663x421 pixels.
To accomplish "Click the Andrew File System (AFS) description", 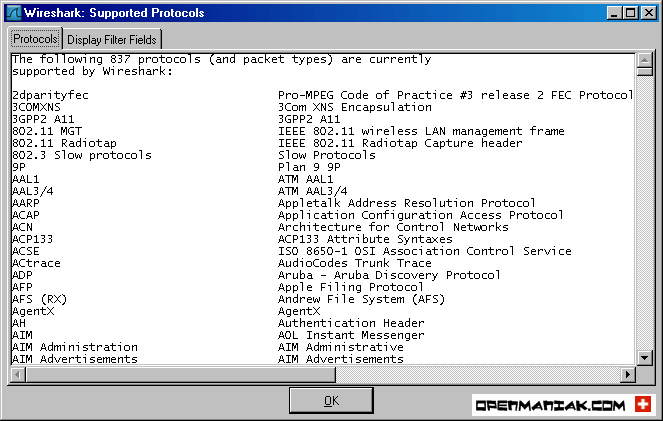I will coord(362,299).
